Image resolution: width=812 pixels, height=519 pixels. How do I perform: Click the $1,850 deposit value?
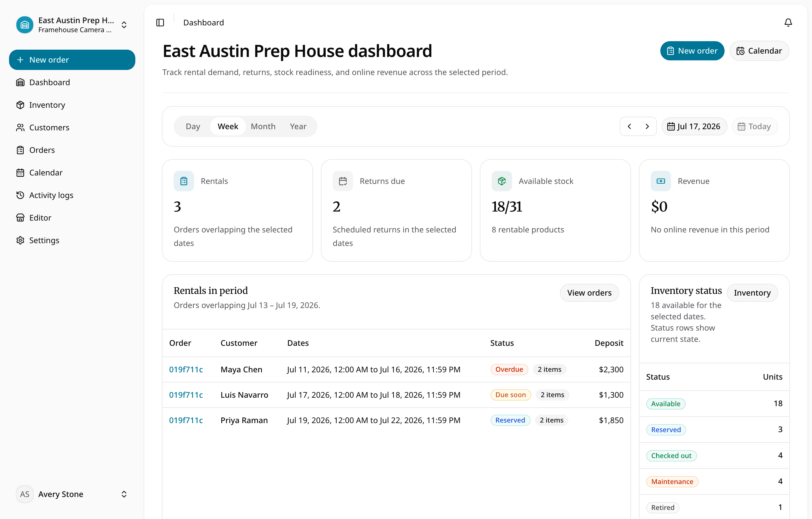pos(611,421)
